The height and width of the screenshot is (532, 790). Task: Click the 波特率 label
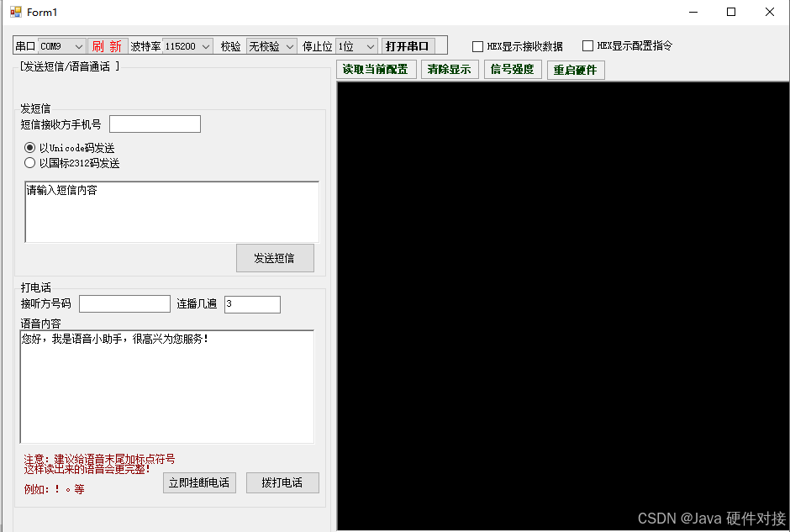[x=145, y=46]
